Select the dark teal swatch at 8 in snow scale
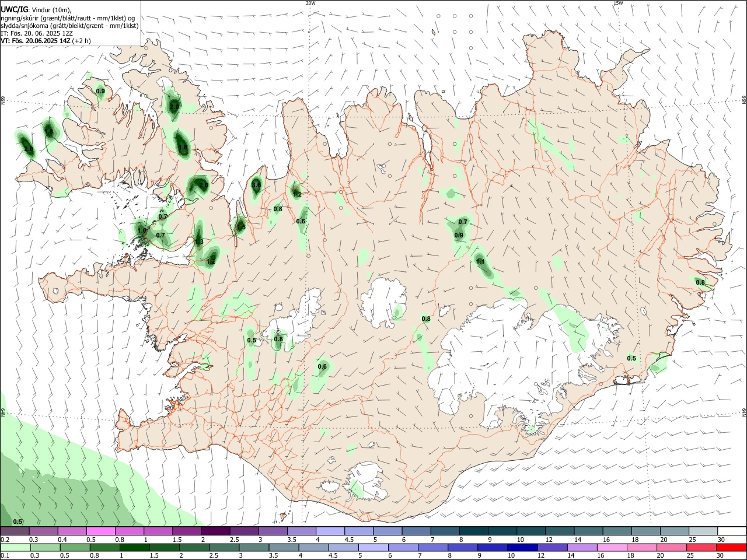The image size is (747, 560). click(473, 531)
